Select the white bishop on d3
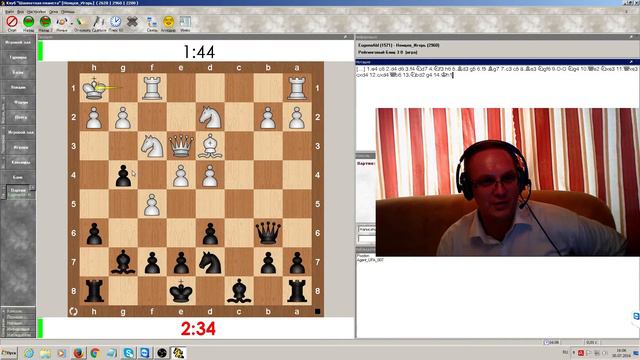The image size is (640, 360). (210, 146)
